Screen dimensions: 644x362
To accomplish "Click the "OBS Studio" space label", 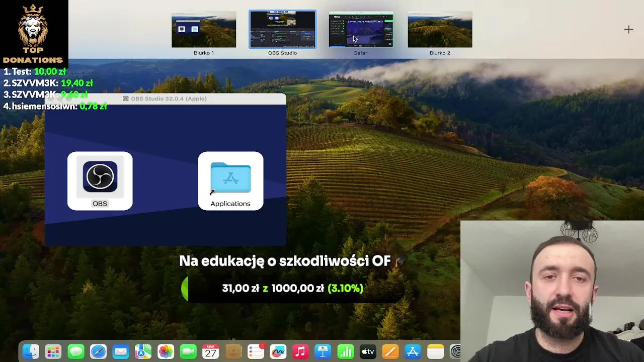I will click(x=283, y=53).
